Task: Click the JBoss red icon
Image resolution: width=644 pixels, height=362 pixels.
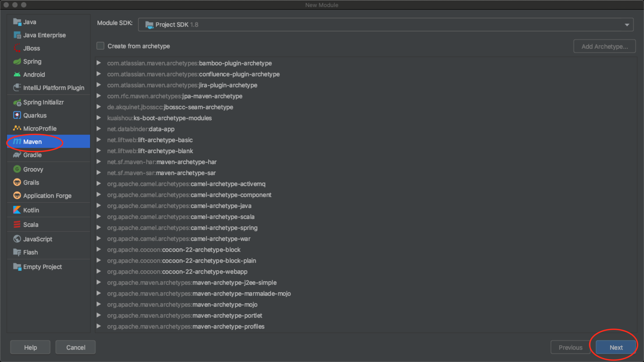Action: click(17, 48)
